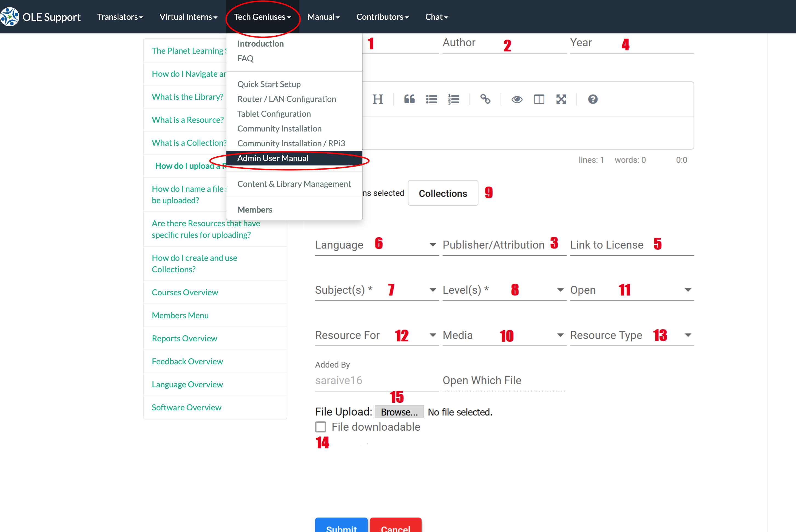This screenshot has width=796, height=532.
Task: Open the markdown help question-mark icon
Action: coord(593,99)
